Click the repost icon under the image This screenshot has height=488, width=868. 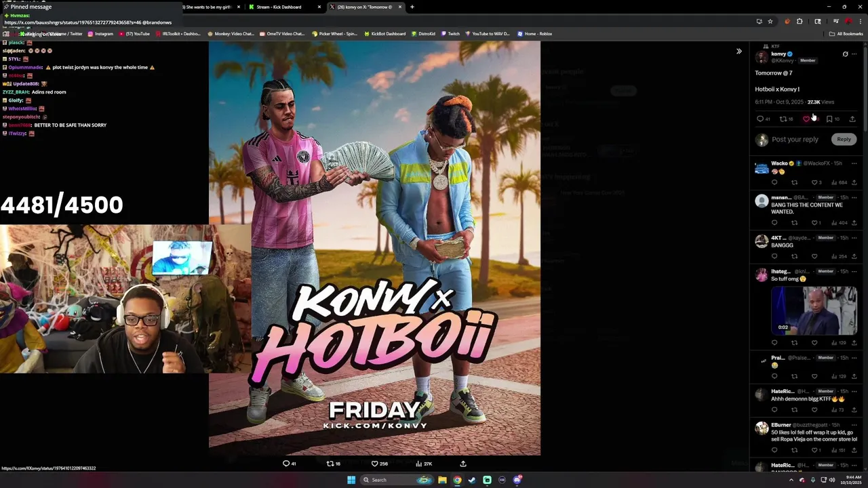pos(330,464)
